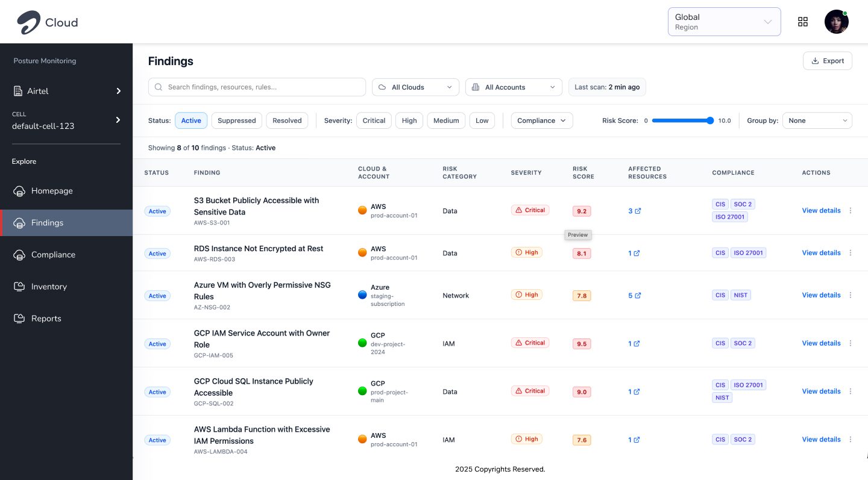Open the Group by None dropdown
The image size is (868, 480).
(x=817, y=120)
